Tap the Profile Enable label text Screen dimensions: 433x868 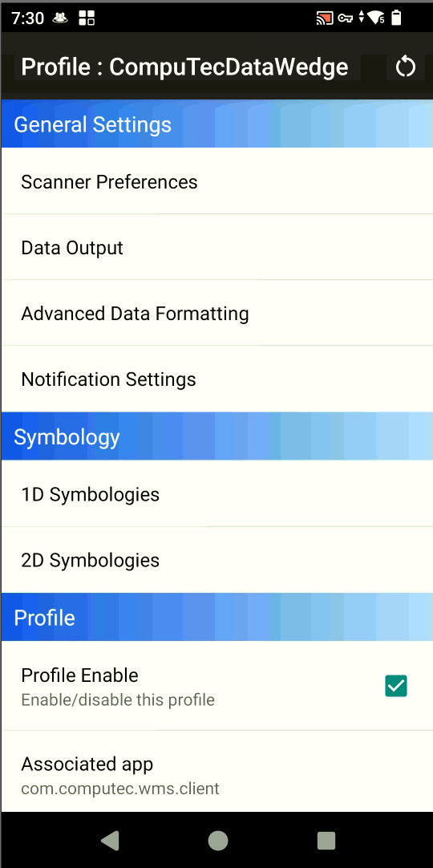click(79, 675)
